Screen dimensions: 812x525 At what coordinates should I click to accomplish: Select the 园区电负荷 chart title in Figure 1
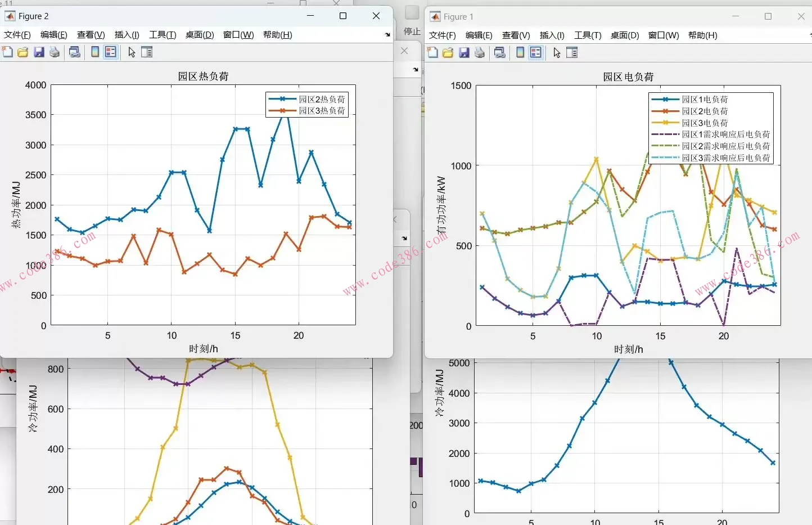[x=628, y=77]
